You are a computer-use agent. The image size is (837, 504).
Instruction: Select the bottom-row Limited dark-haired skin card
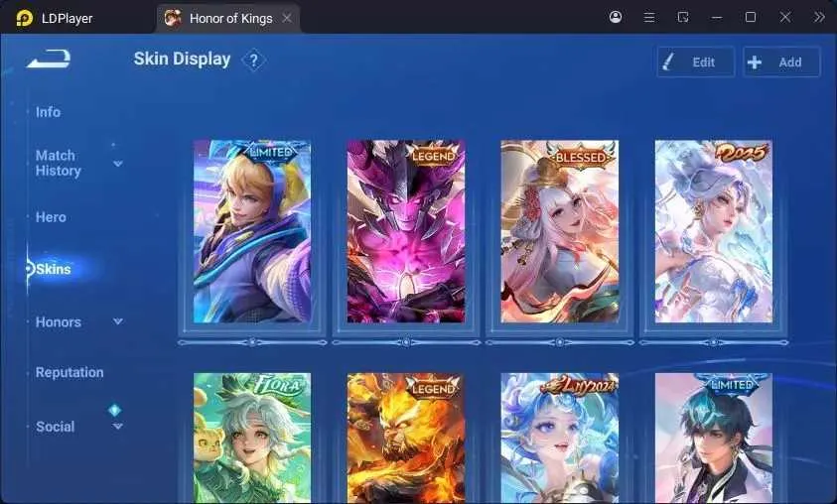(x=713, y=438)
